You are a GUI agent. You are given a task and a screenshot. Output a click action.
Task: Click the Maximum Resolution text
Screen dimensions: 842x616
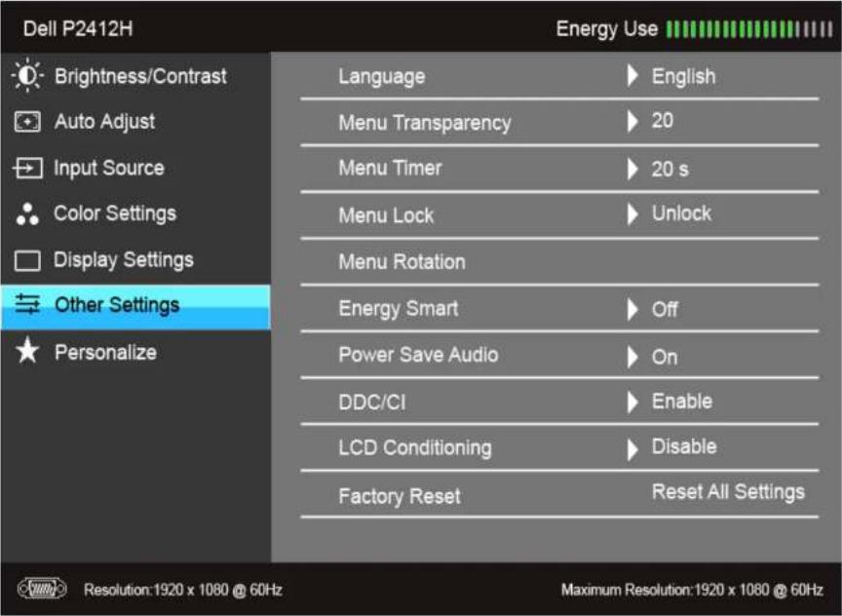(692, 590)
